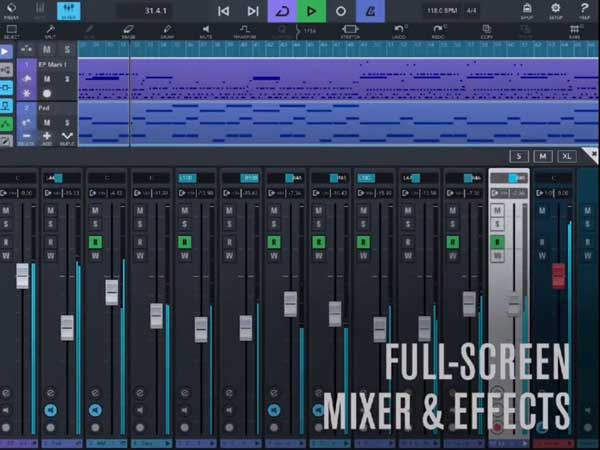Click Add track plus button
This screenshot has width=600, height=450.
click(x=46, y=136)
